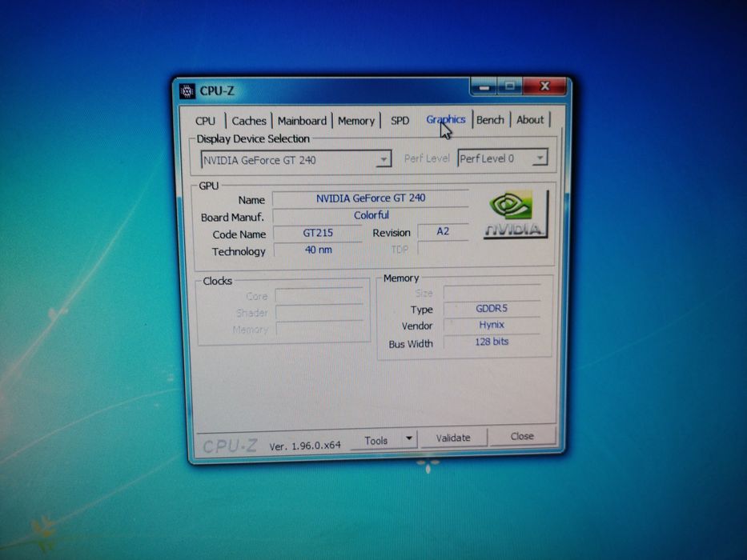Viewport: 747px width, 560px height.
Task: Click the Validate button
Action: click(453, 438)
